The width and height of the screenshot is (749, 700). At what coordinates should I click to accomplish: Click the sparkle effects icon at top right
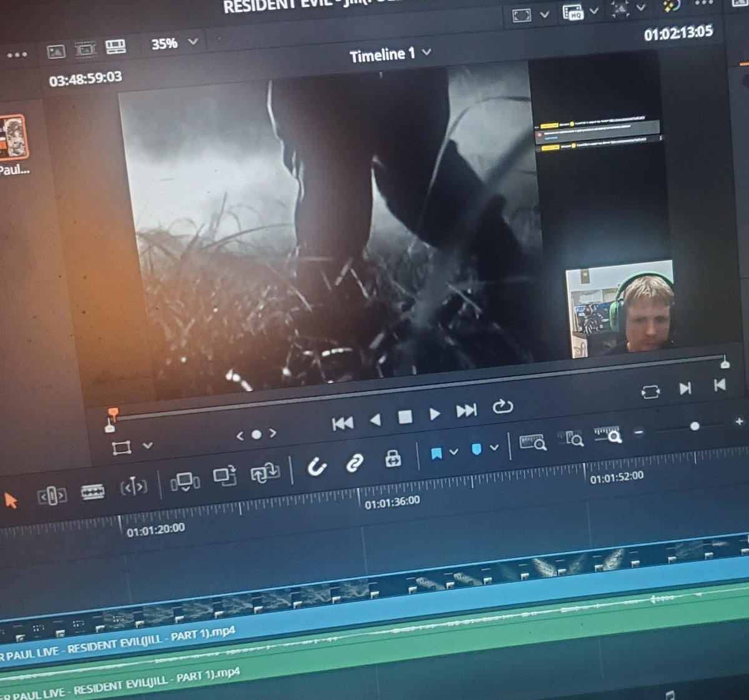pyautogui.click(x=622, y=8)
